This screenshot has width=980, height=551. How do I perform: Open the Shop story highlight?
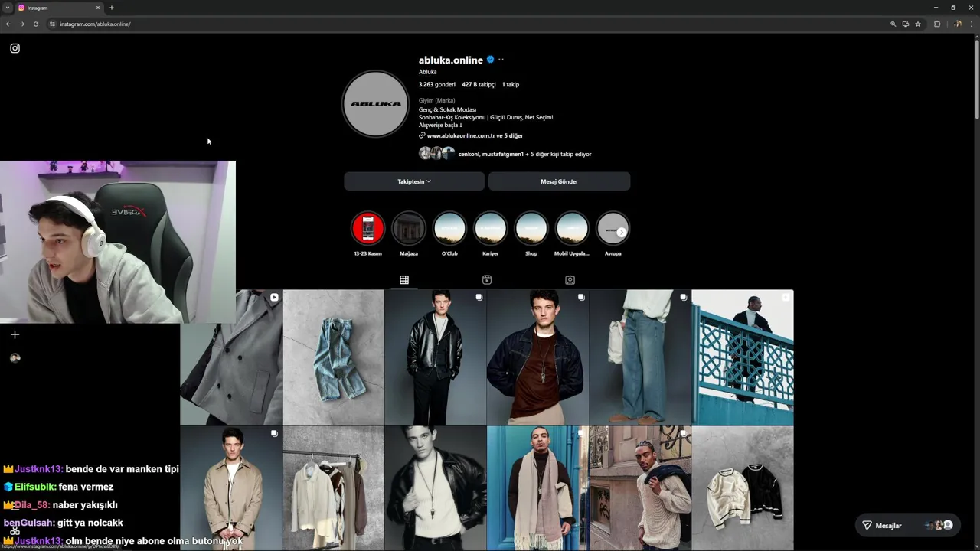(531, 228)
